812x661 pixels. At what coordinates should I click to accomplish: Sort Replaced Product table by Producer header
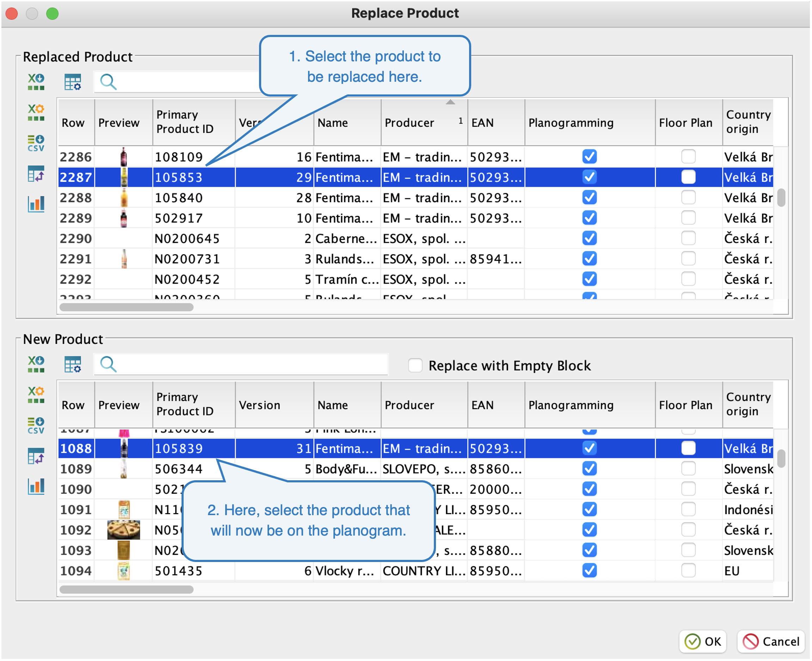(x=409, y=123)
